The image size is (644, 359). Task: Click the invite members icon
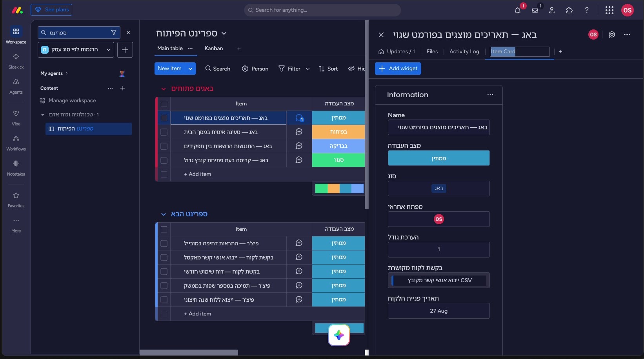coord(552,10)
